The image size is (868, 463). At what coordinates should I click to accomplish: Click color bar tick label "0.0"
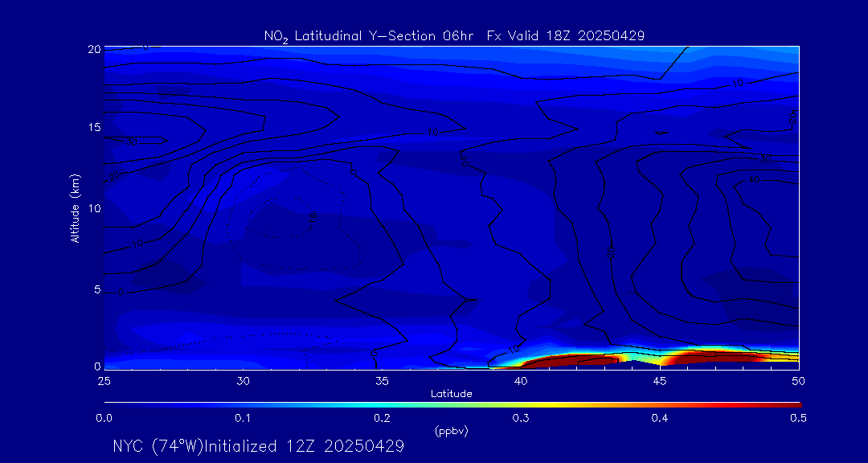point(104,419)
